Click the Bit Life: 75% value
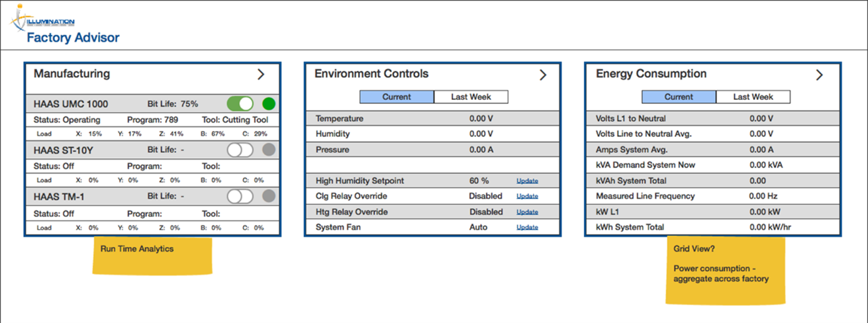The height and width of the screenshot is (323, 868). tap(172, 104)
